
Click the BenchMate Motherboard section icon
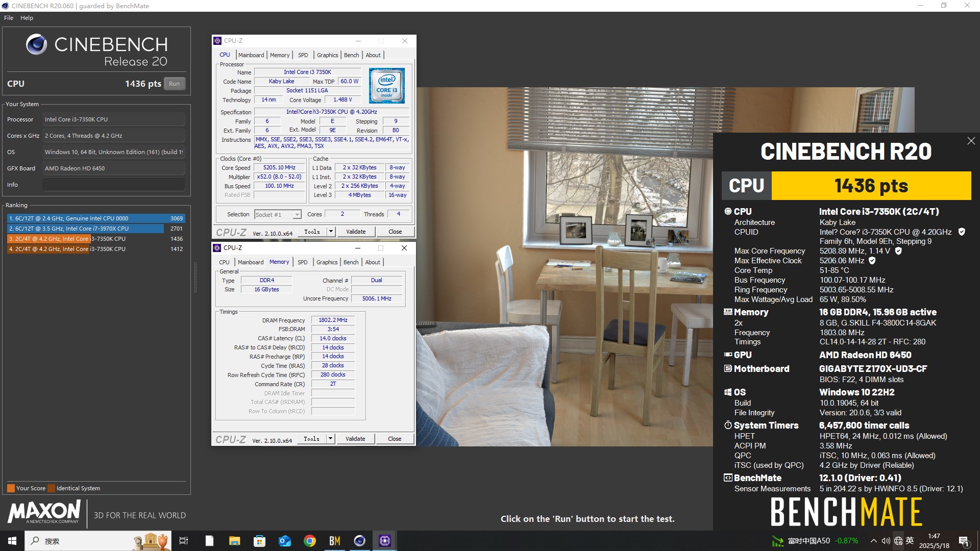728,368
